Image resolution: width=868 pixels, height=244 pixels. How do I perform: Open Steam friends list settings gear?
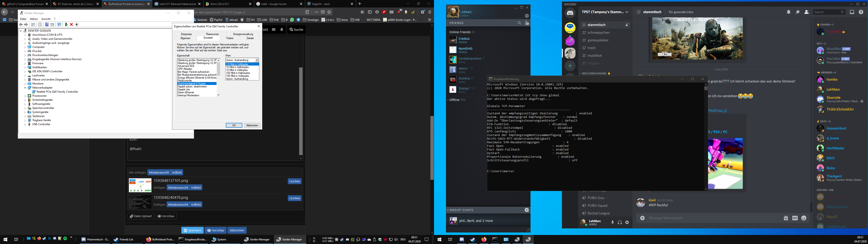pyautogui.click(x=527, y=16)
